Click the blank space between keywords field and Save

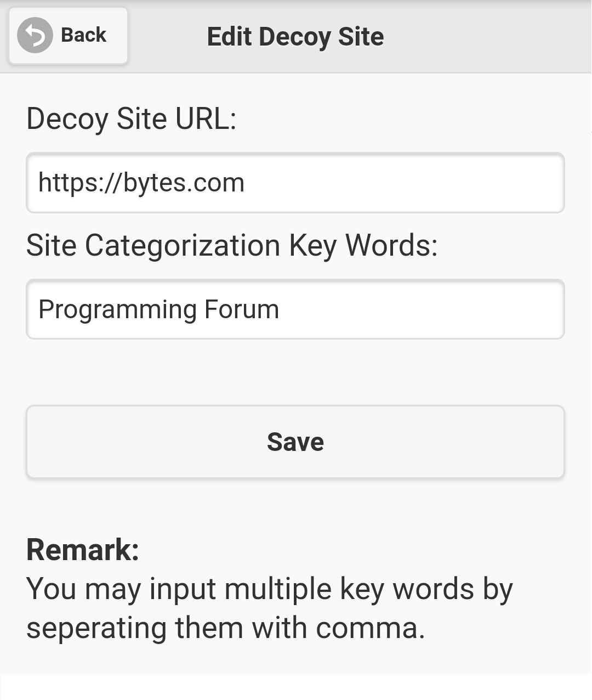click(295, 372)
